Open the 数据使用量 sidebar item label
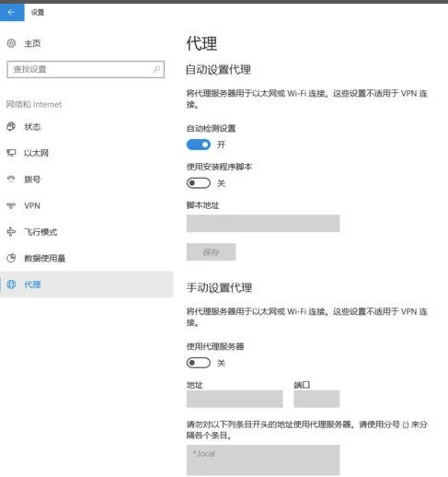The width and height of the screenshot is (448, 477). (45, 258)
